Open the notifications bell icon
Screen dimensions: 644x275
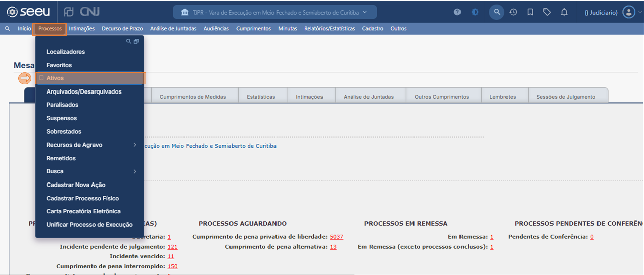click(564, 12)
